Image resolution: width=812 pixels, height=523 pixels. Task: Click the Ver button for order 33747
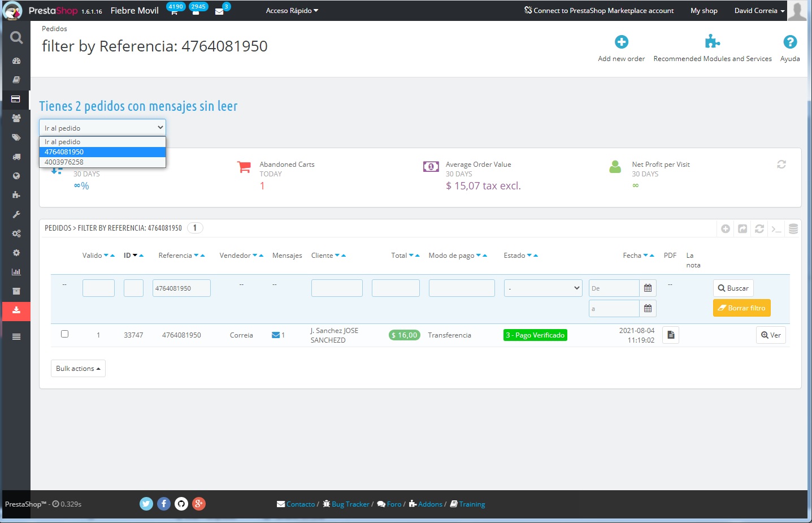(771, 335)
